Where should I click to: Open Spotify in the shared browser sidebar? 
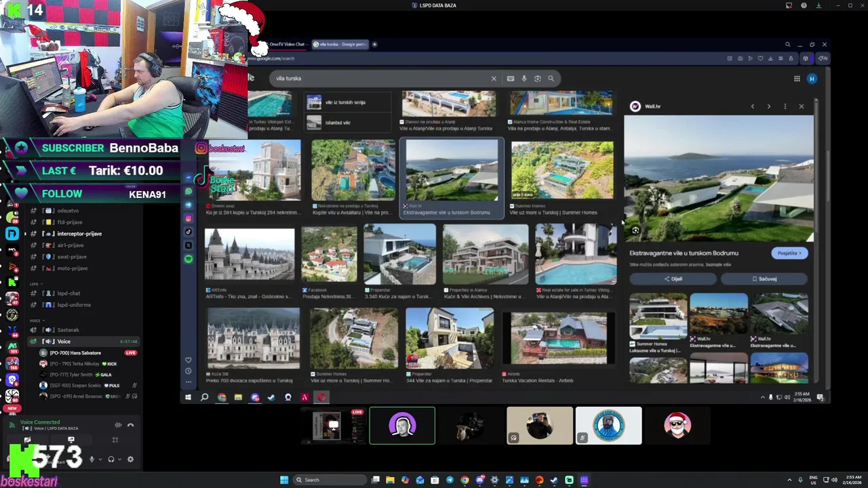189,259
